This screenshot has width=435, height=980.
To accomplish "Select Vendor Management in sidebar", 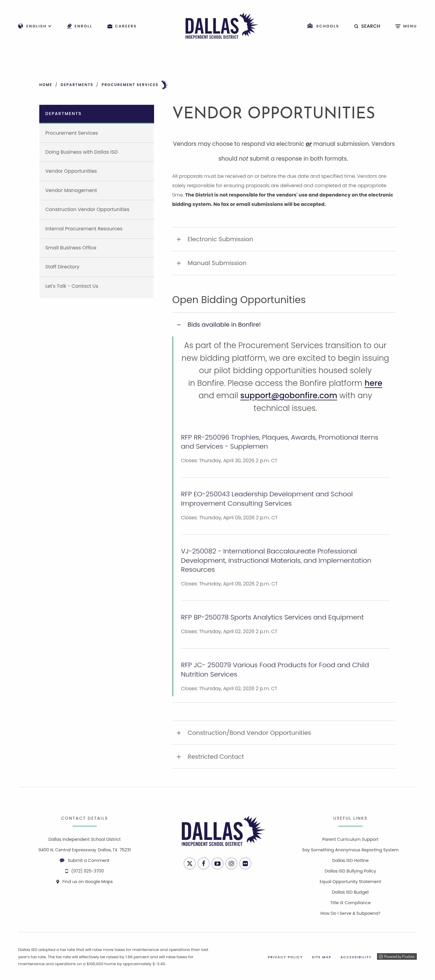I will point(71,190).
